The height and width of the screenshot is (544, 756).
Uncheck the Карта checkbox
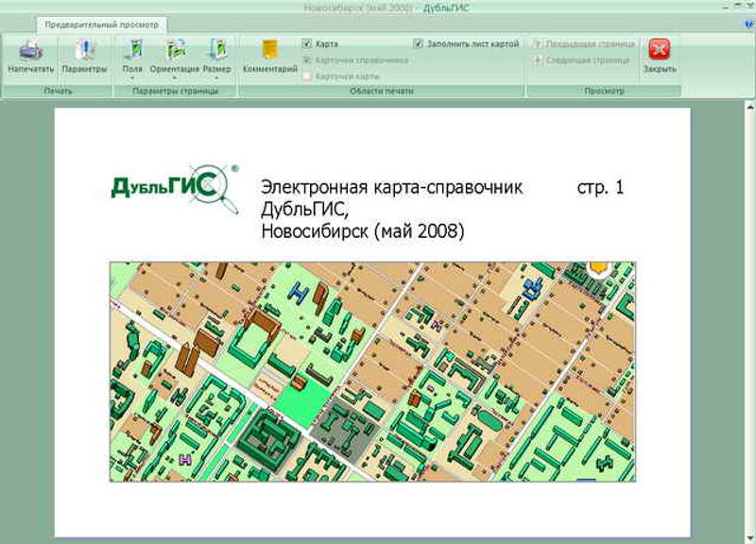click(307, 43)
